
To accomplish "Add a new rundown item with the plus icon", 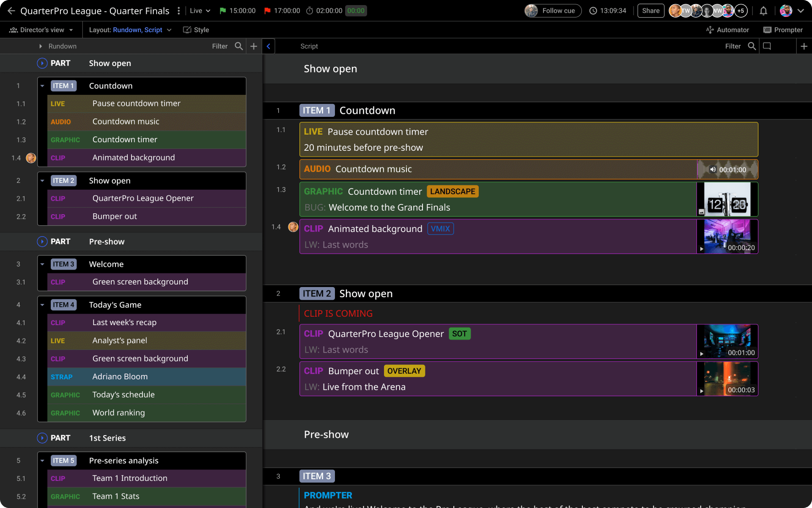I will point(254,46).
